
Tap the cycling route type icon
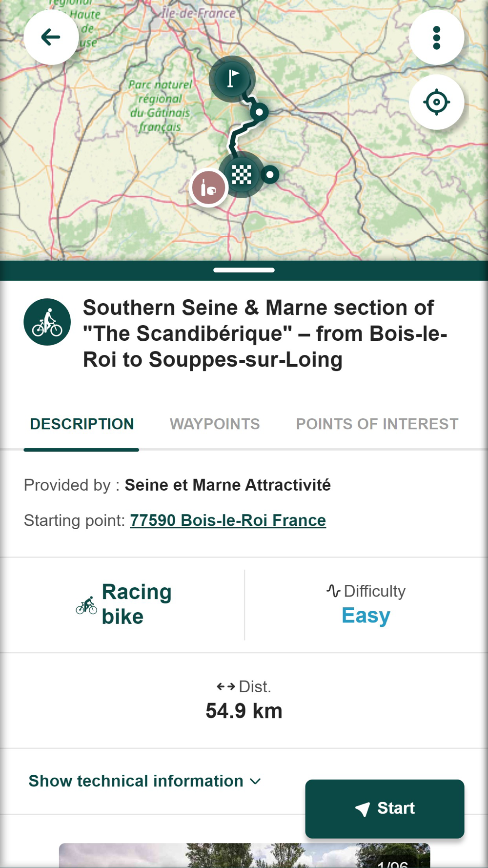point(47,322)
